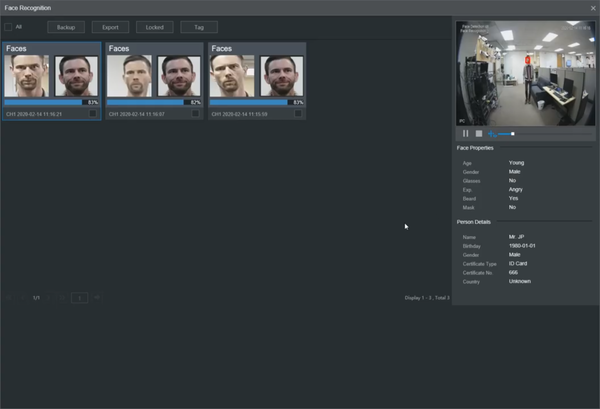Select captured face thumbnail in 11:15:59 card
Screen dimensions: 600x409
point(232,76)
